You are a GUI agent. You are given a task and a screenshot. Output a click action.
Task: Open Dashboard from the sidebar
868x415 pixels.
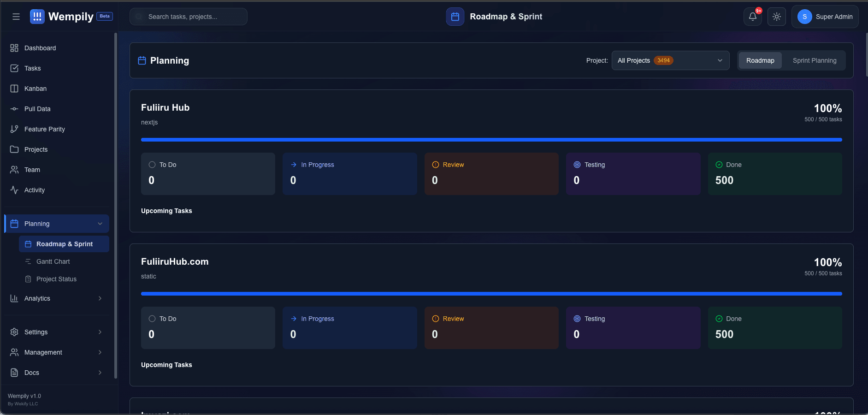pyautogui.click(x=40, y=48)
